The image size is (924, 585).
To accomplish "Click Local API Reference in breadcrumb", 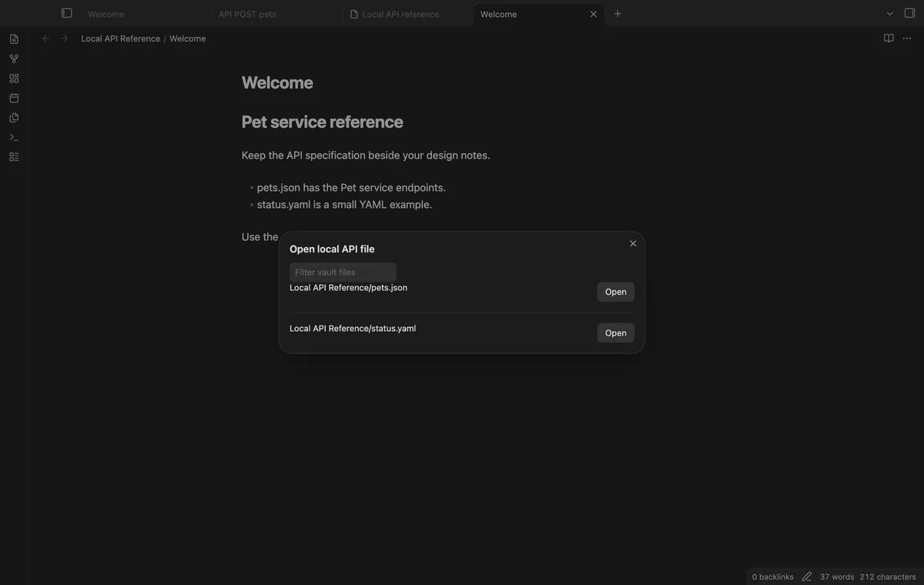I will tap(121, 38).
